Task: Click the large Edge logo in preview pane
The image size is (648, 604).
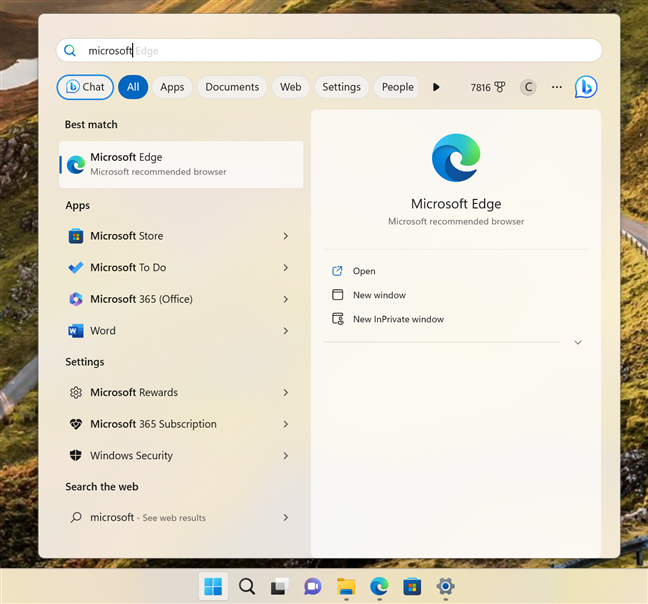Action: [x=456, y=157]
